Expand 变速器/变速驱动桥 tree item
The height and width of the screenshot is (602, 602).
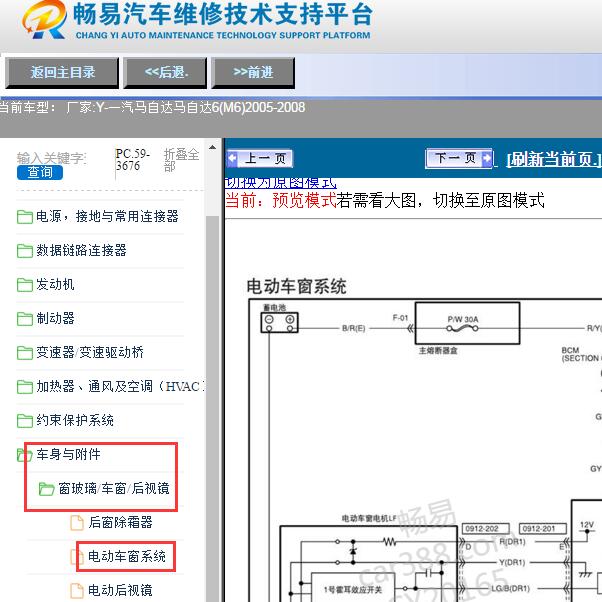[x=90, y=352]
